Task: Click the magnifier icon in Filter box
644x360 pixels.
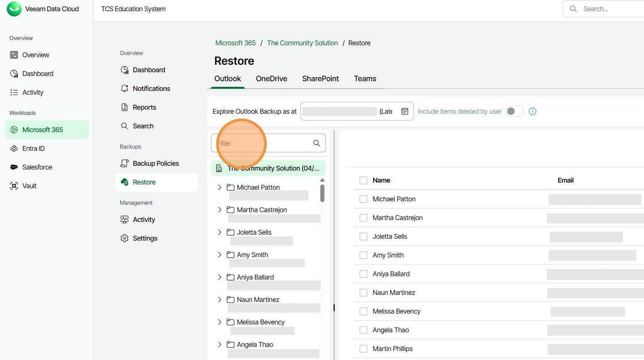Action: [x=317, y=143]
